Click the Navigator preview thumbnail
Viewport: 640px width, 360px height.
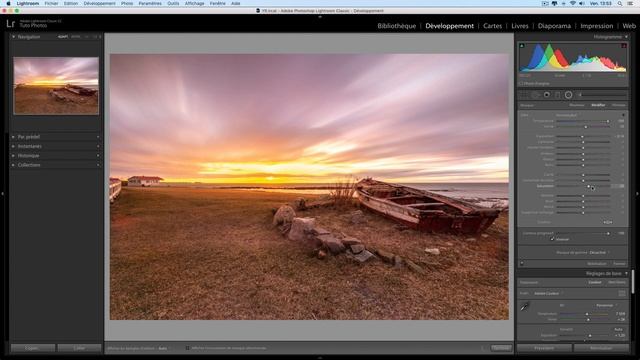coord(56,86)
